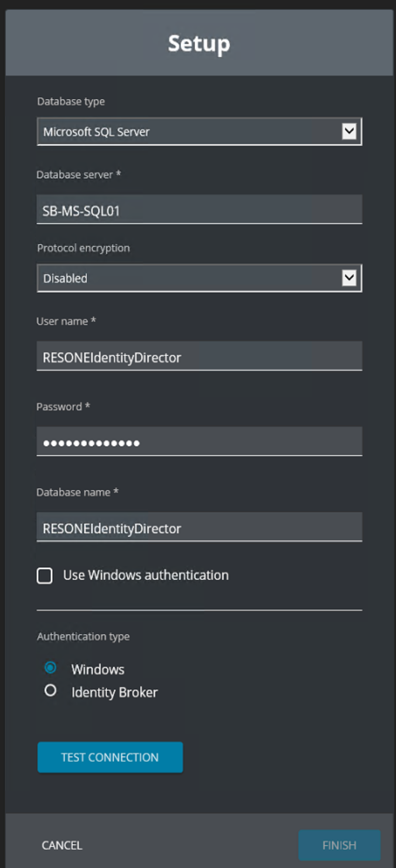Viewport: 396px width, 868px height.
Task: Click the Authentication type label
Action: coord(83,637)
